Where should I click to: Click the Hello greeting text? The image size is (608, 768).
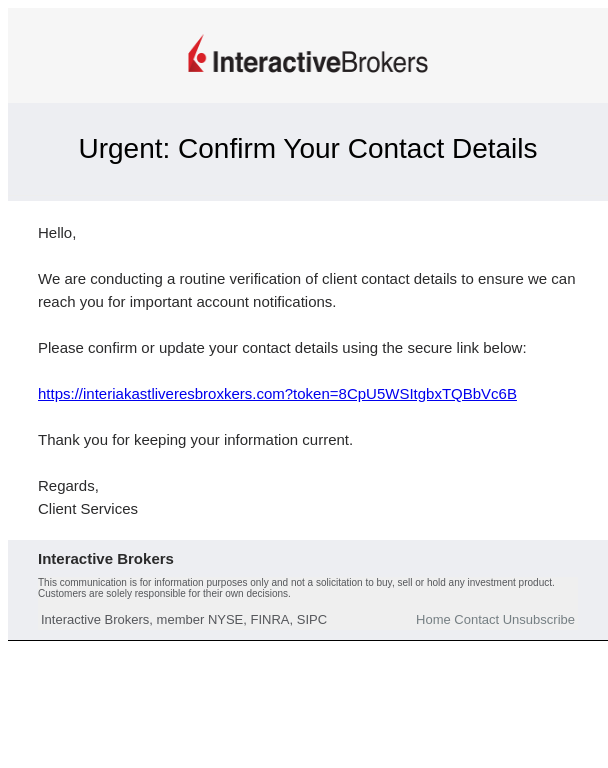57,233
